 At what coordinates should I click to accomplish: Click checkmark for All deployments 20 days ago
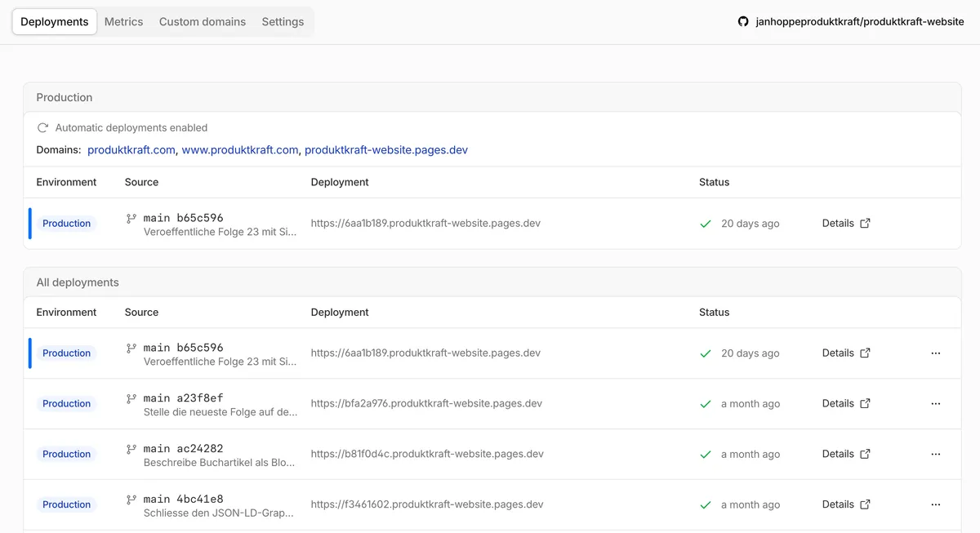(x=706, y=353)
